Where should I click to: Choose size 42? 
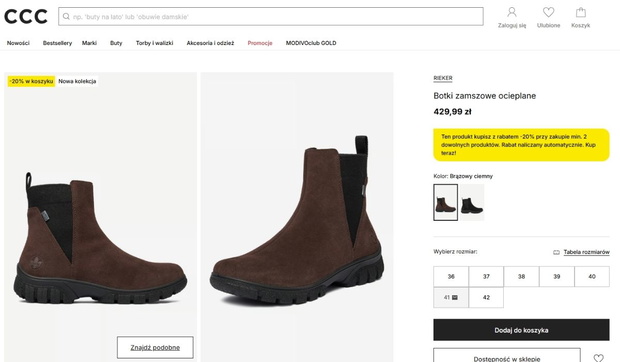(x=486, y=298)
